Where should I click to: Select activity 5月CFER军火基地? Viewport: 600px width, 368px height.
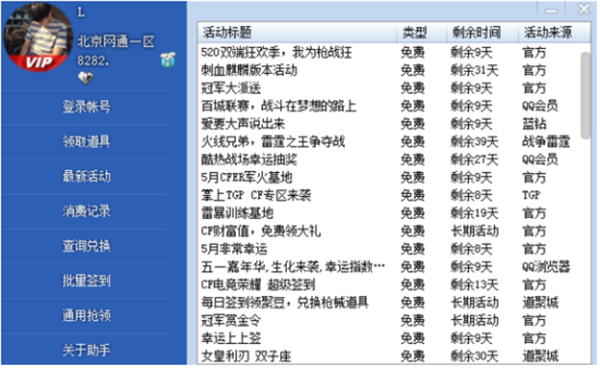[x=247, y=177]
